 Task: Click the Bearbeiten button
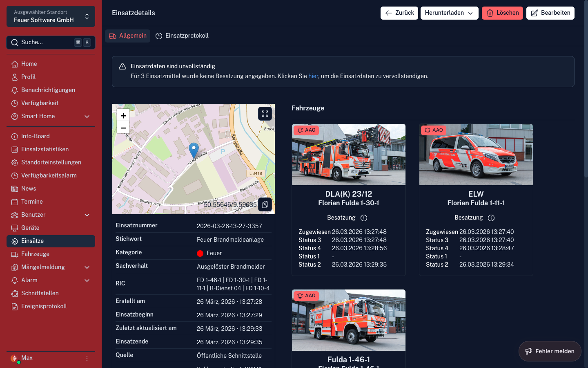pos(550,13)
